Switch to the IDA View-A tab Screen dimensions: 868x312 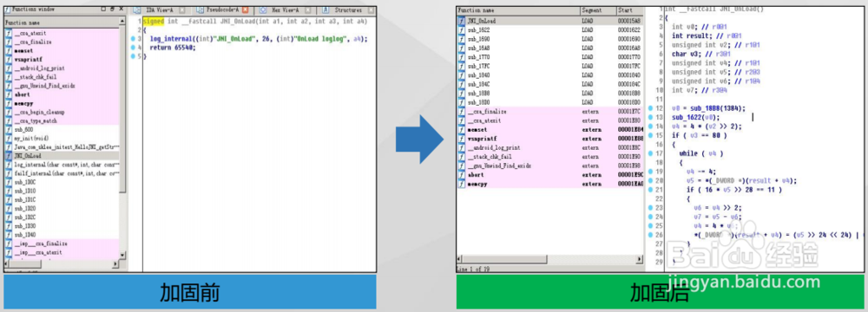[x=159, y=10]
